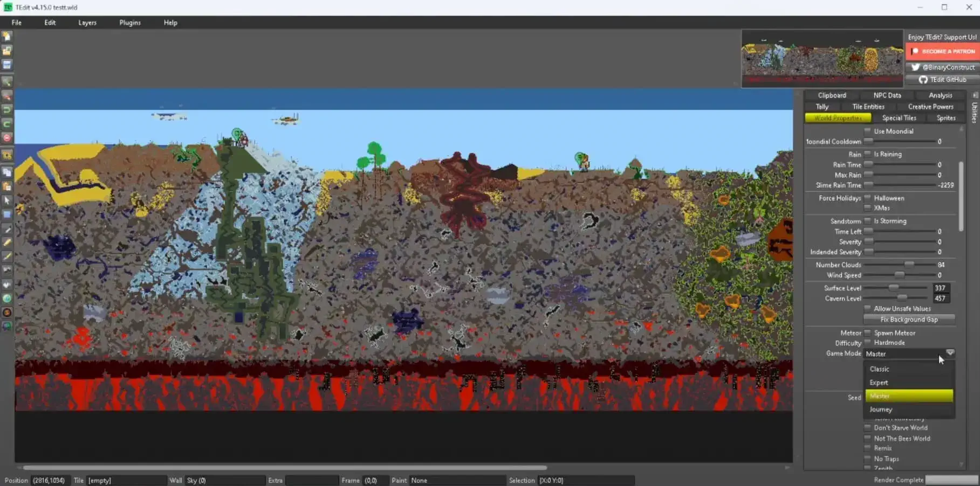980x486 pixels.
Task: Collapse the Game Mode dropdown arrow
Action: pyautogui.click(x=950, y=353)
